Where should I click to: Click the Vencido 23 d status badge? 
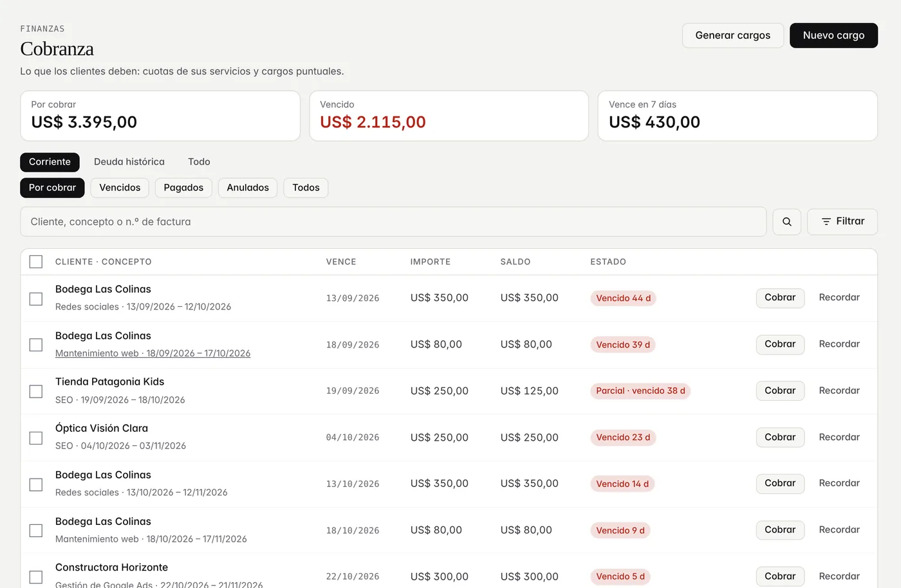[623, 437]
